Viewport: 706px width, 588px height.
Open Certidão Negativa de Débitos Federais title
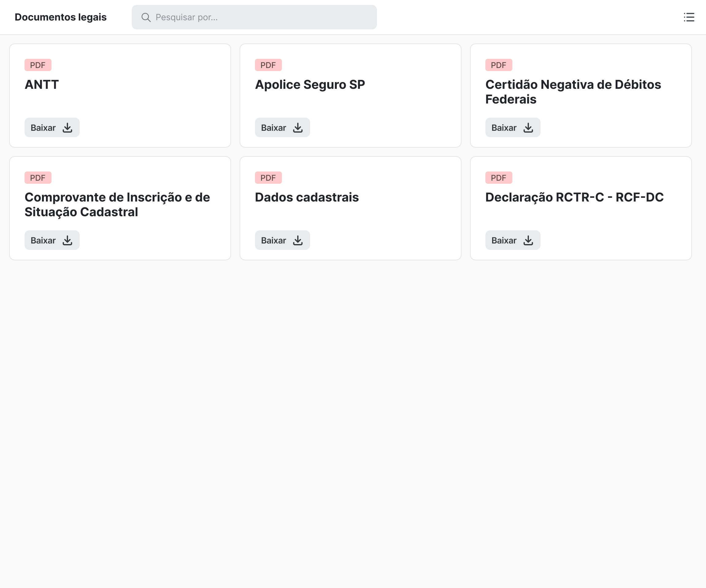[x=573, y=92]
